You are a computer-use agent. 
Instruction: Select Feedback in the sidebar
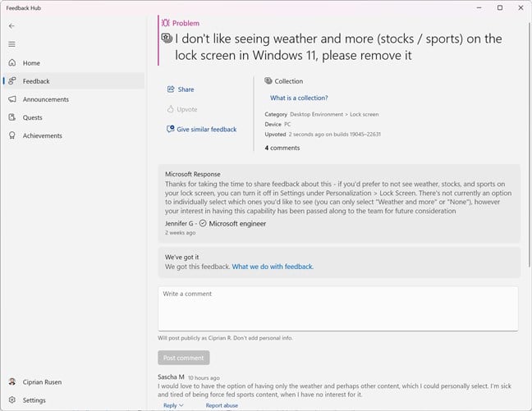(x=74, y=80)
